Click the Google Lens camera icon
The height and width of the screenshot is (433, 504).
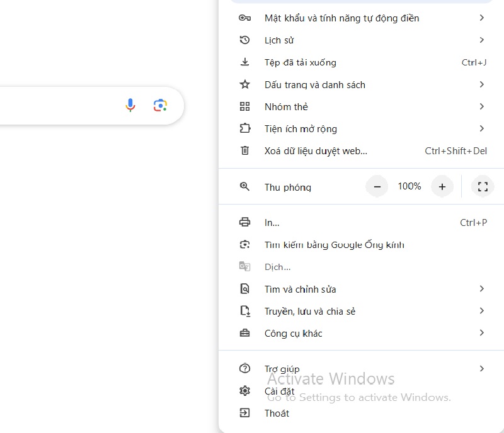[160, 106]
